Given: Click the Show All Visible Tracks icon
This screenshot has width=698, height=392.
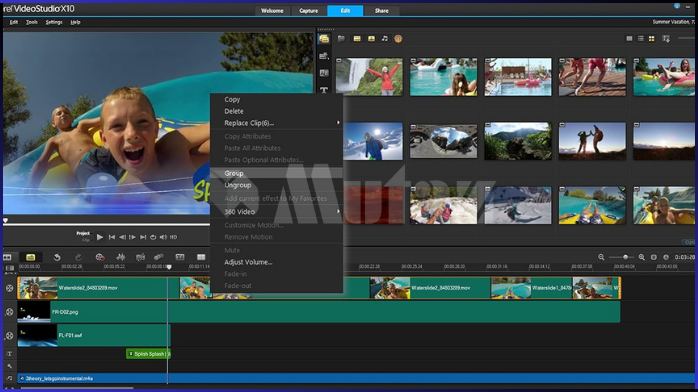Looking at the screenshot, I should point(9,268).
